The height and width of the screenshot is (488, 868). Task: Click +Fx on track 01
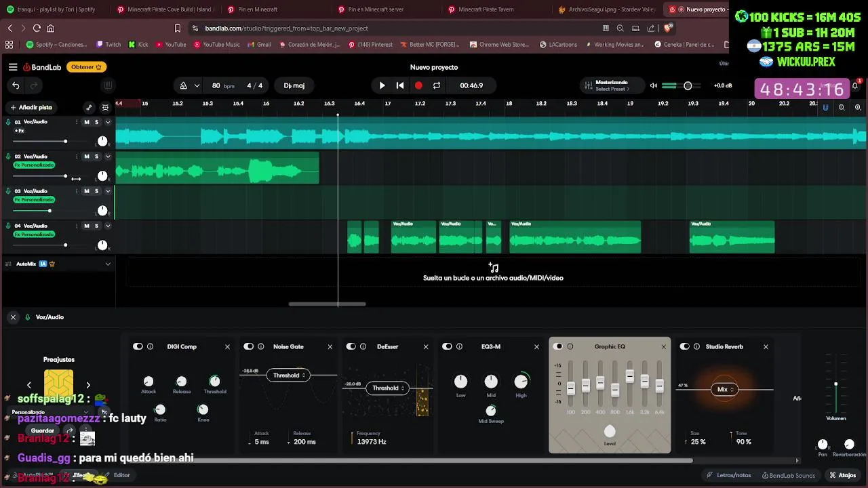point(19,131)
